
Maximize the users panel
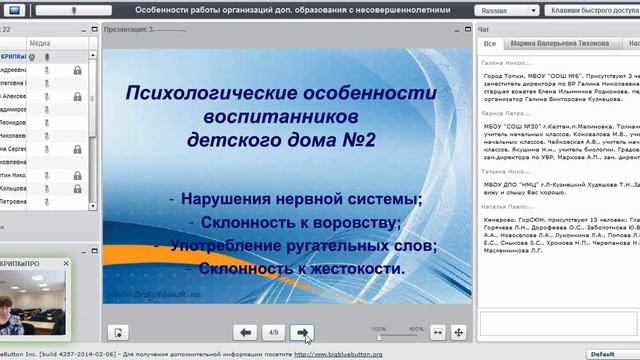95,29
